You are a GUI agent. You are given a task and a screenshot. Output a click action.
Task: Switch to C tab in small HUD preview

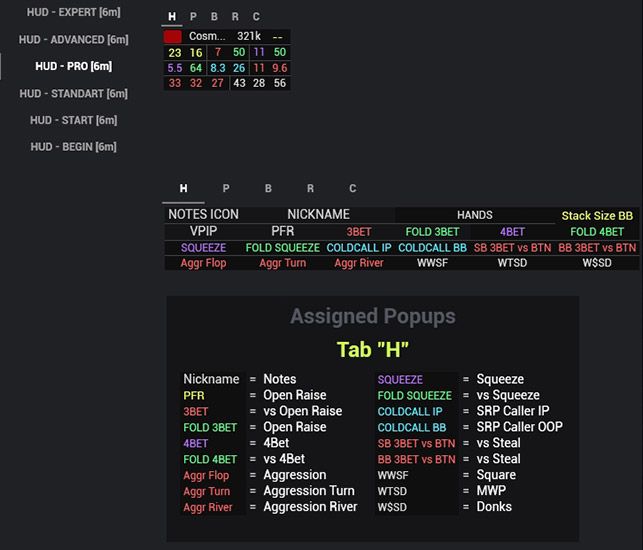point(256,16)
